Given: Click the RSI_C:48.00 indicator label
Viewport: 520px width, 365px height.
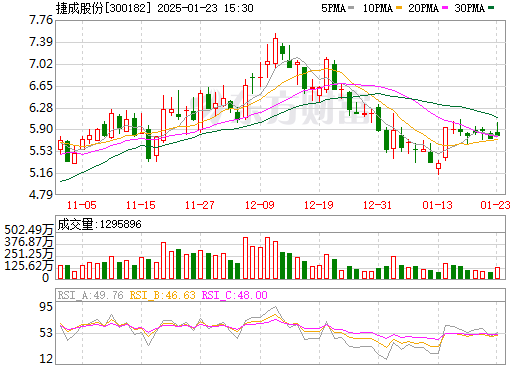Looking at the screenshot, I should (235, 295).
